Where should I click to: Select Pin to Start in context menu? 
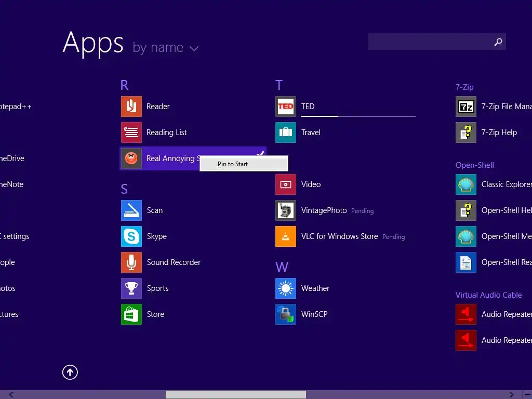click(244, 164)
